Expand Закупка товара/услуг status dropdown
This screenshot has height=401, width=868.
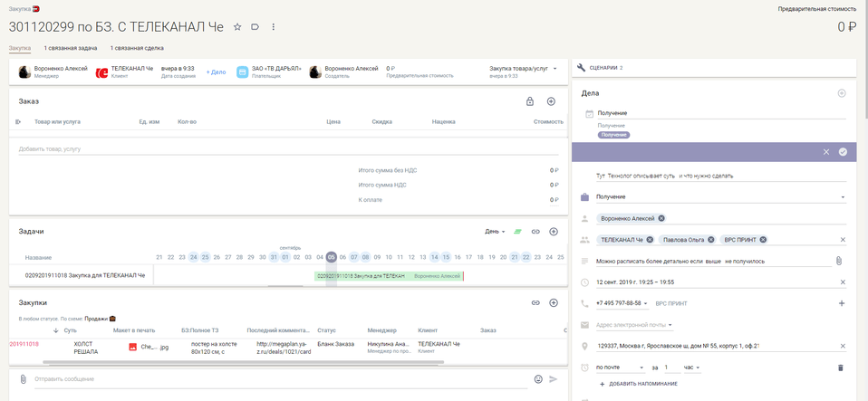click(554, 69)
